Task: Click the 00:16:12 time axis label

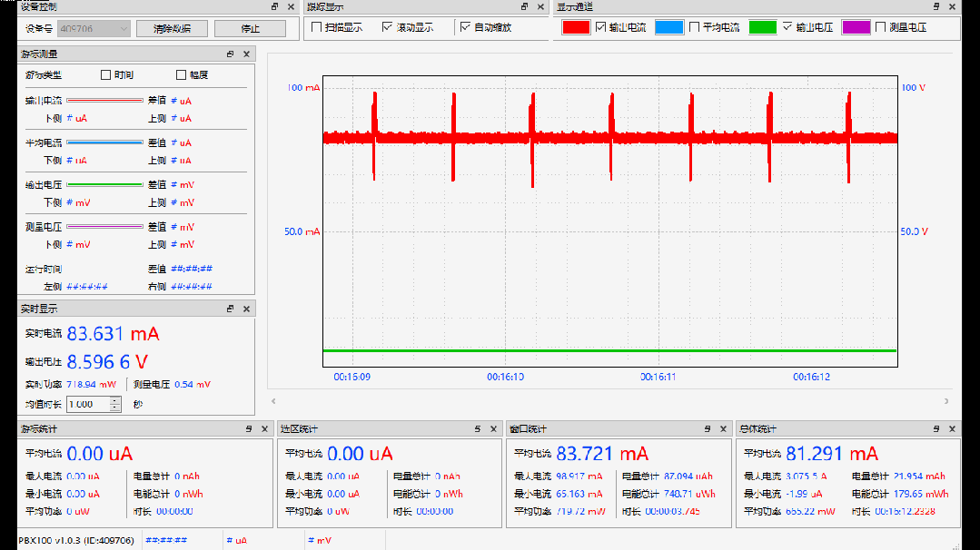Action: [x=811, y=377]
